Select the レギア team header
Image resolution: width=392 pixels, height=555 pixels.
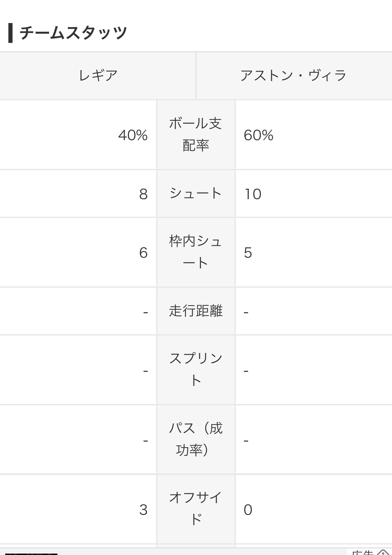coord(98,76)
